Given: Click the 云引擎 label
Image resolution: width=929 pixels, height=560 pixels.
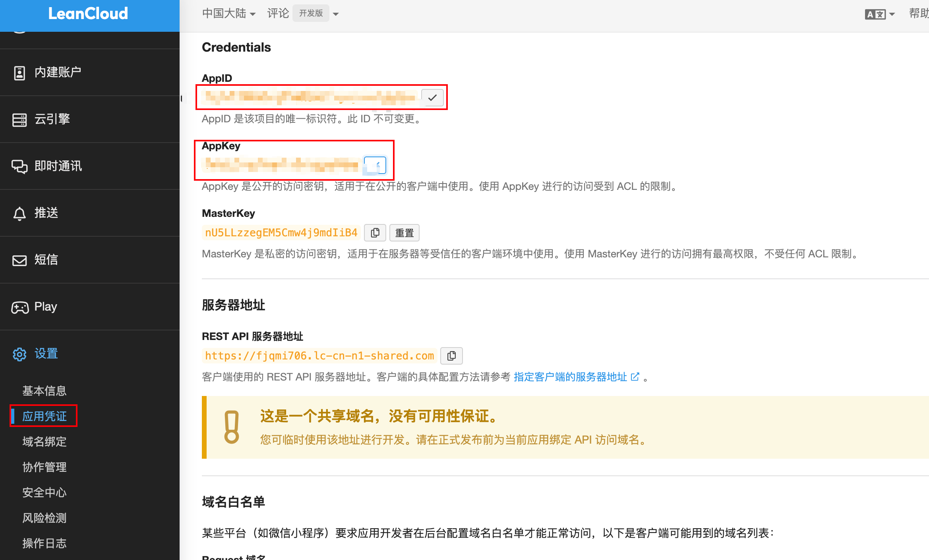Looking at the screenshot, I should click(x=52, y=119).
